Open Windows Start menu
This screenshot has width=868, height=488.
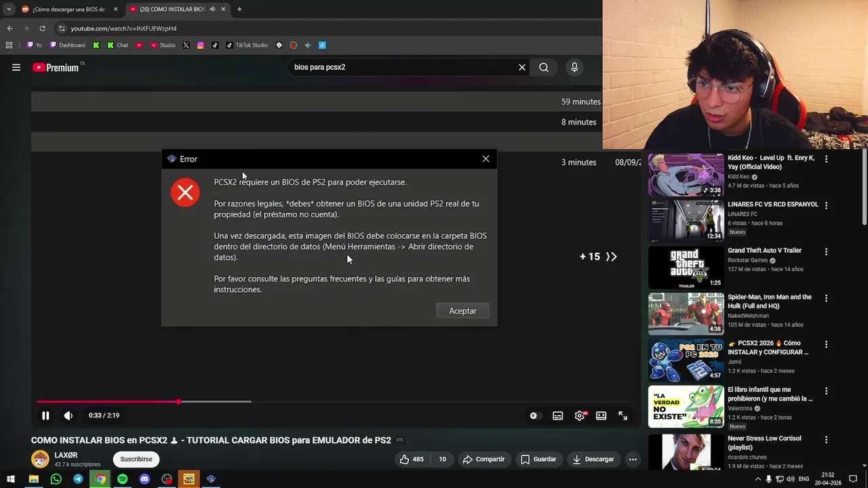11,479
